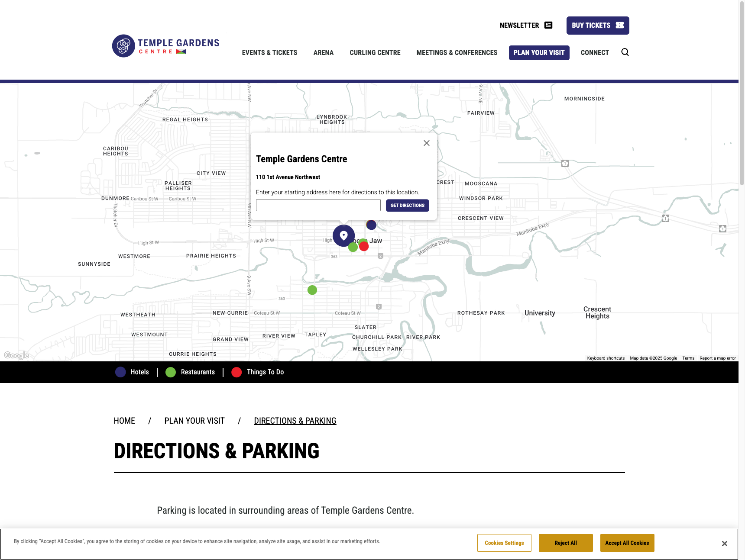
Task: Click the large Temple Gardens Centre map pin
Action: pos(343,236)
